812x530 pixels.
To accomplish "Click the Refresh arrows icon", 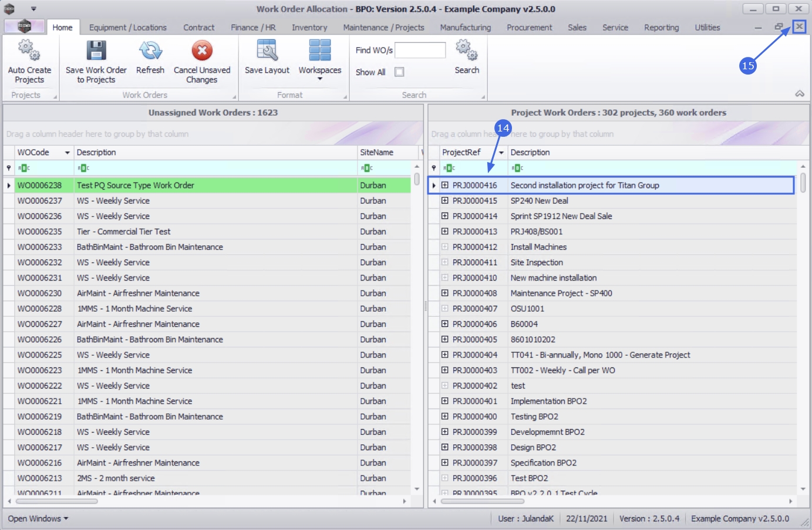I will pos(150,50).
